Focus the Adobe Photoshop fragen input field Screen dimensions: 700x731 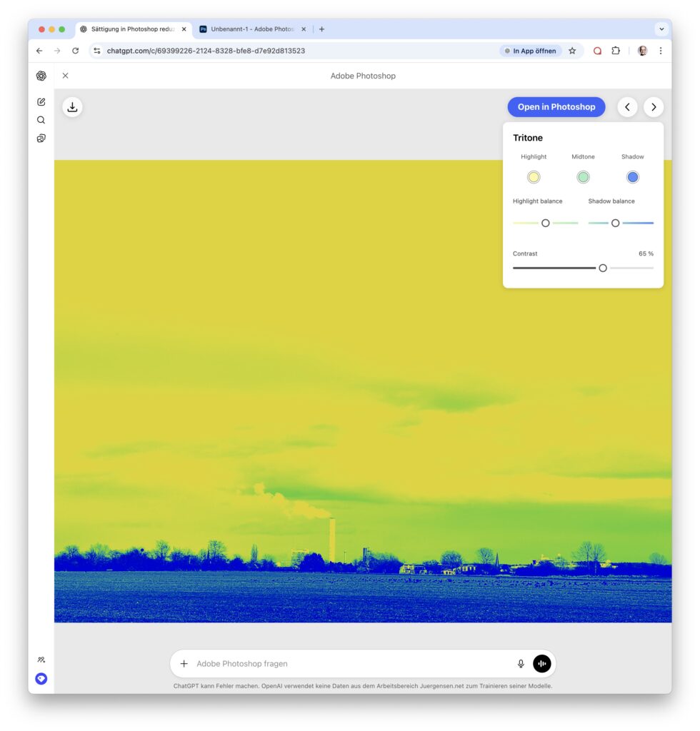pos(350,664)
